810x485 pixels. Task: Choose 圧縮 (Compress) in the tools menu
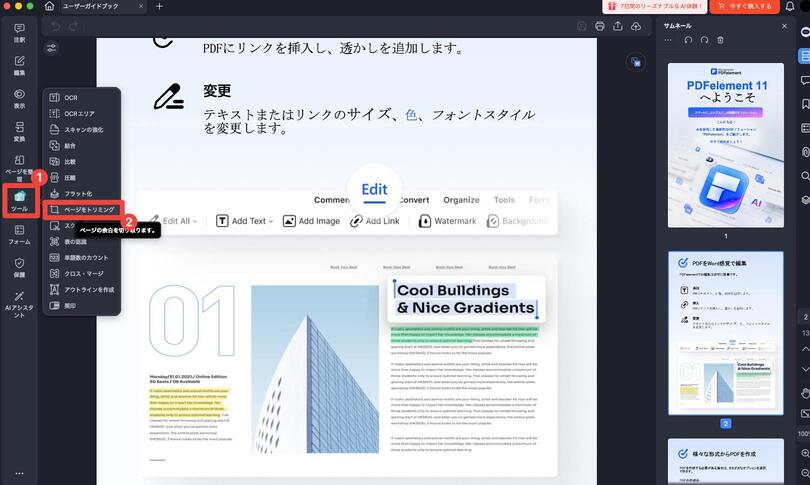(x=82, y=178)
